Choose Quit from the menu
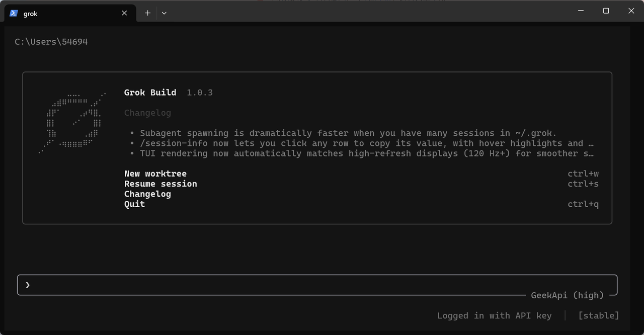 coord(134,204)
